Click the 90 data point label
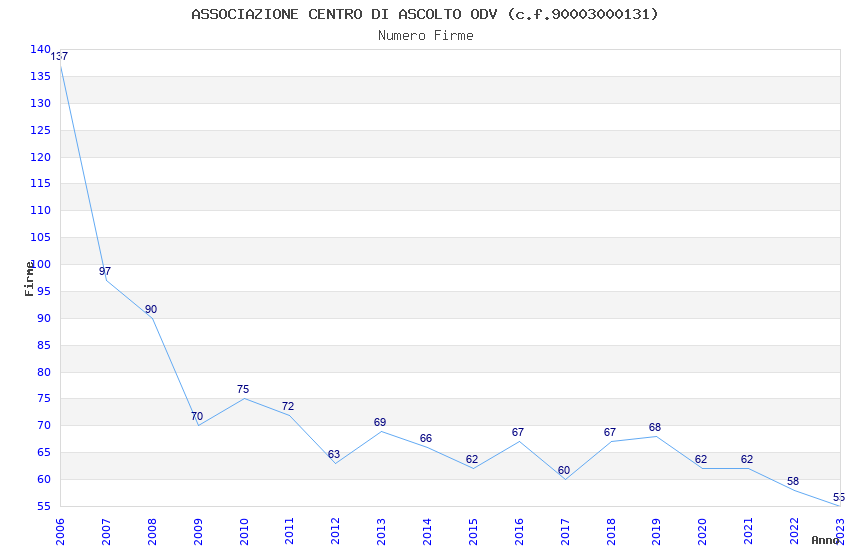The height and width of the screenshot is (550, 850). pyautogui.click(x=151, y=309)
